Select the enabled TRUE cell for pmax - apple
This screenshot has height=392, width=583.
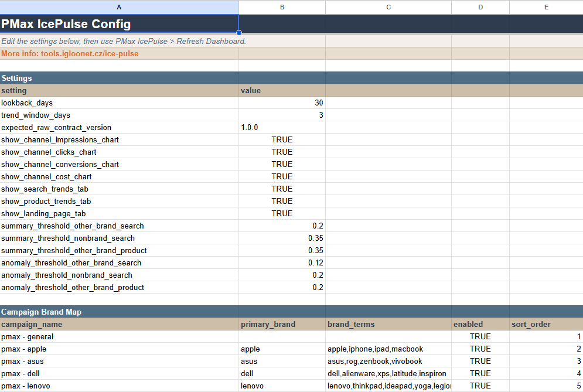coord(480,349)
